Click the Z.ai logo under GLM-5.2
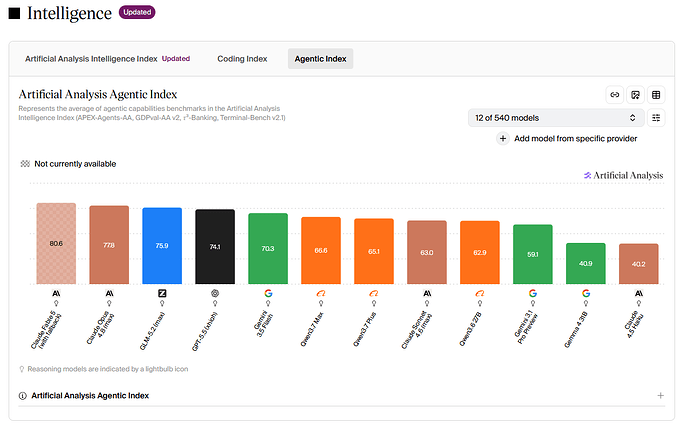 (162, 293)
